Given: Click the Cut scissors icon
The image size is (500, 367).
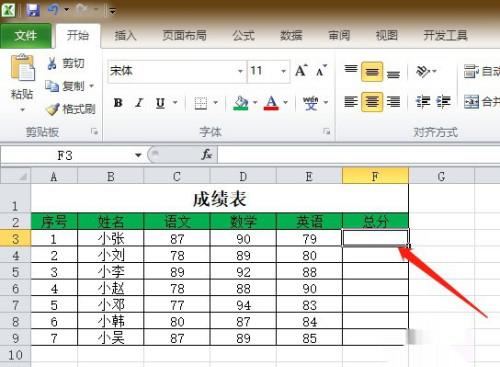Looking at the screenshot, I should click(52, 63).
